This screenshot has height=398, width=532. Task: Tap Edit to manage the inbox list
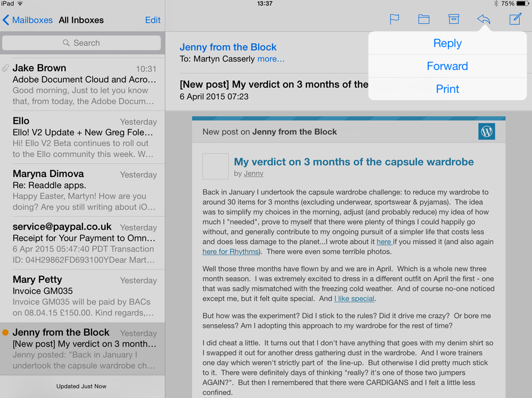pyautogui.click(x=153, y=20)
